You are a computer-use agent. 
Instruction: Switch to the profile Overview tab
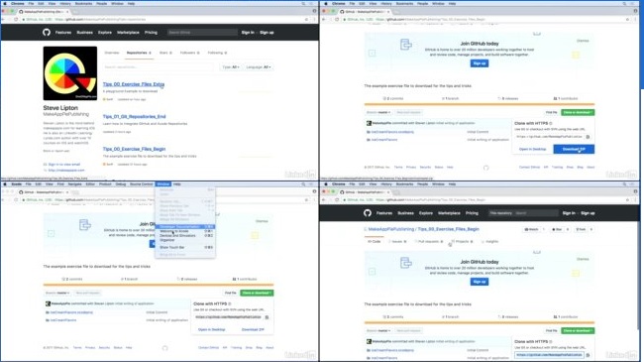[112, 53]
